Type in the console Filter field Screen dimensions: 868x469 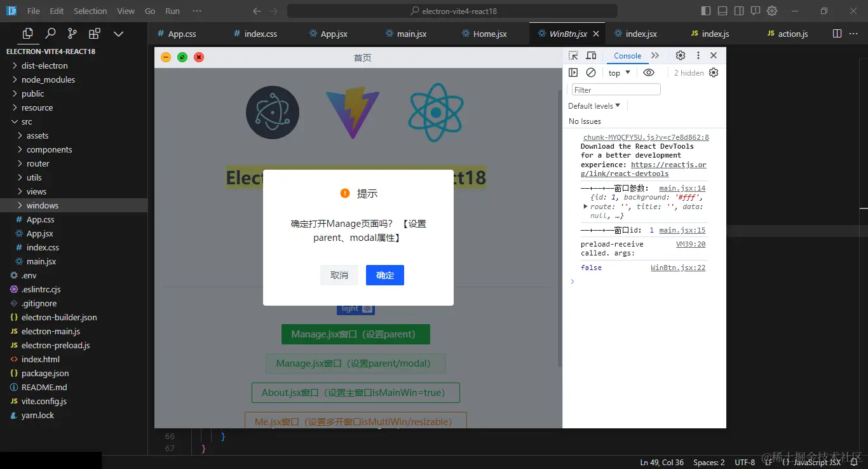pos(614,89)
